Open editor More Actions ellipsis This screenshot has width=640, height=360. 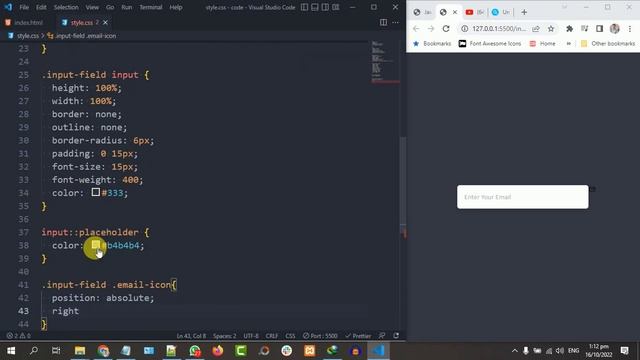coord(396,22)
